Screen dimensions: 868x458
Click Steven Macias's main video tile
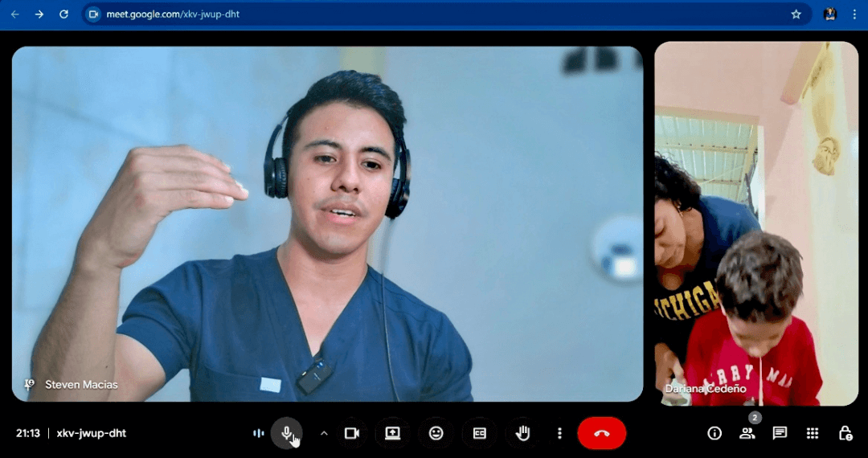click(327, 223)
